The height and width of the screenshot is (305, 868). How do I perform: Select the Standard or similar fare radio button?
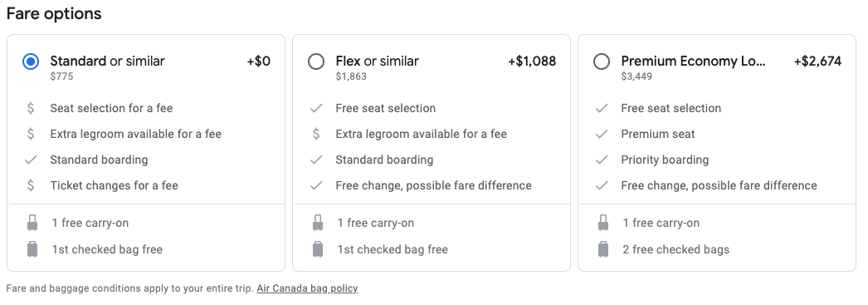pyautogui.click(x=31, y=61)
